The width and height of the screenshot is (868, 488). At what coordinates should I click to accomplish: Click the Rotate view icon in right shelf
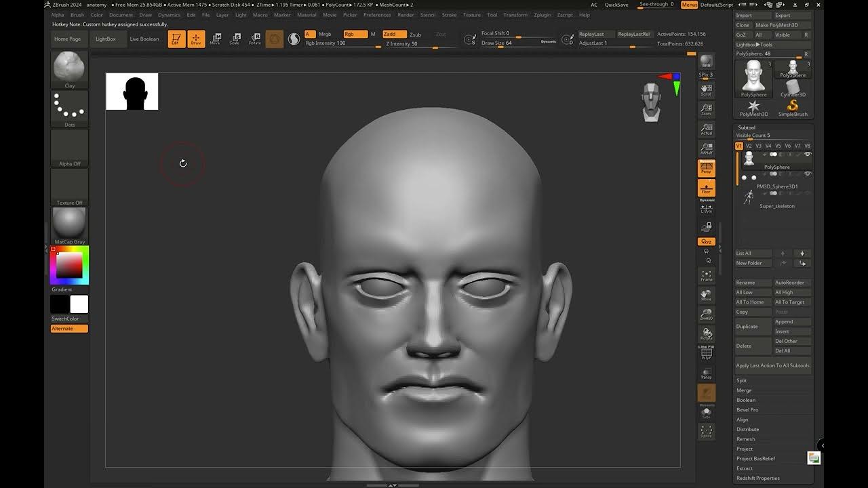707,334
